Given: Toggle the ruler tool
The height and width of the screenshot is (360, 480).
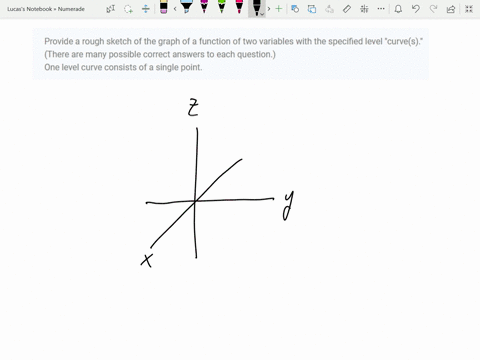Looking at the screenshot, I should 347,9.
